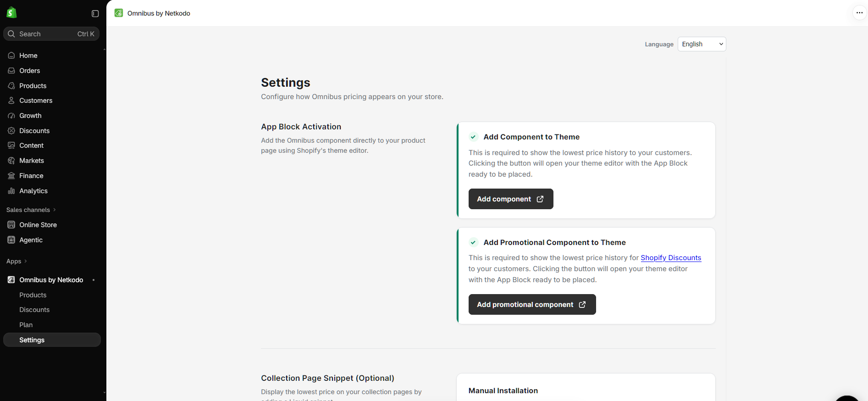The height and width of the screenshot is (401, 868).
Task: Click the Manual Installation card title
Action: pyautogui.click(x=503, y=391)
